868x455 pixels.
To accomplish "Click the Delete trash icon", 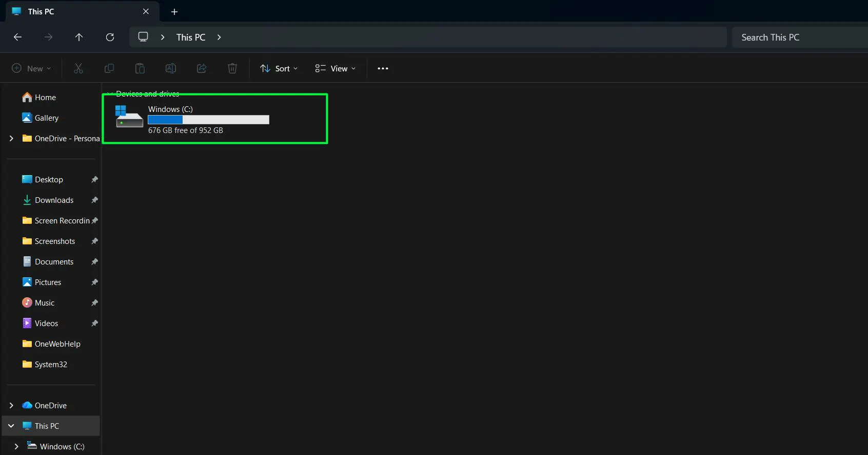I will coord(232,68).
